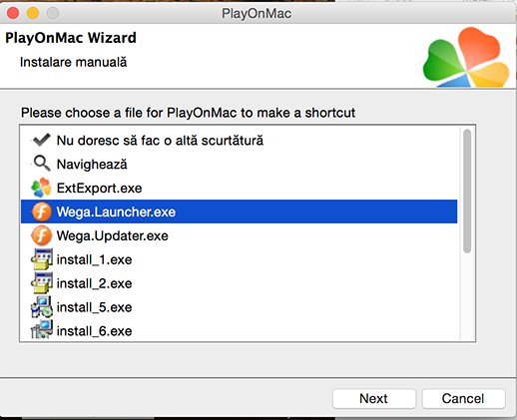Click the Next button

click(374, 398)
